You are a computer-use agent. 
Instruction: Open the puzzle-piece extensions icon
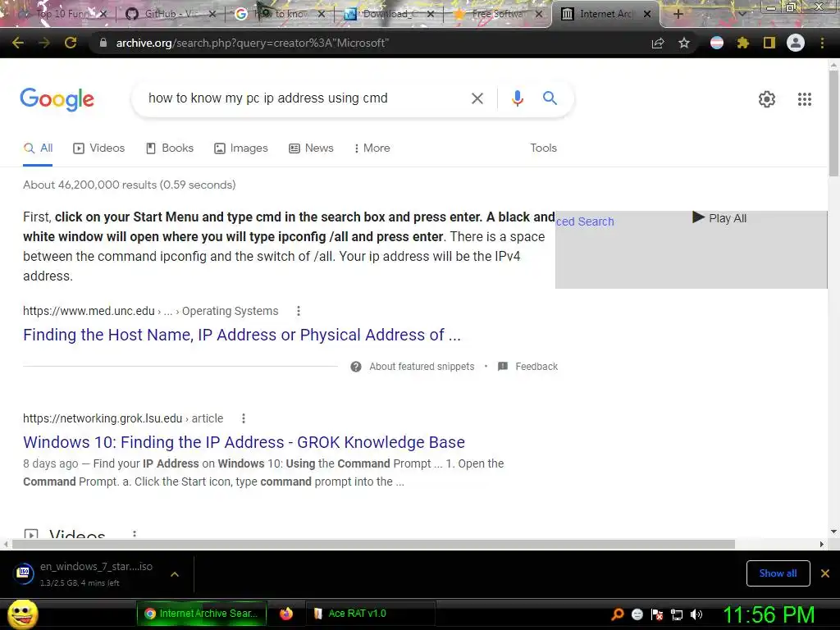pyautogui.click(x=742, y=43)
